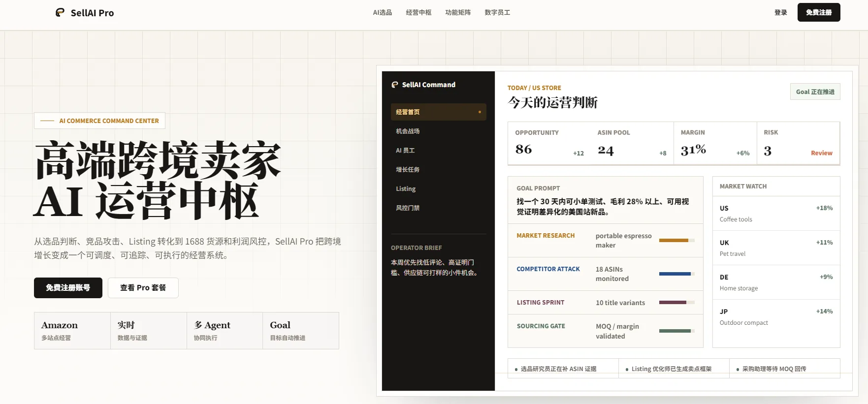
Task: Click the GOAL PROMPT text block
Action: (x=606, y=201)
